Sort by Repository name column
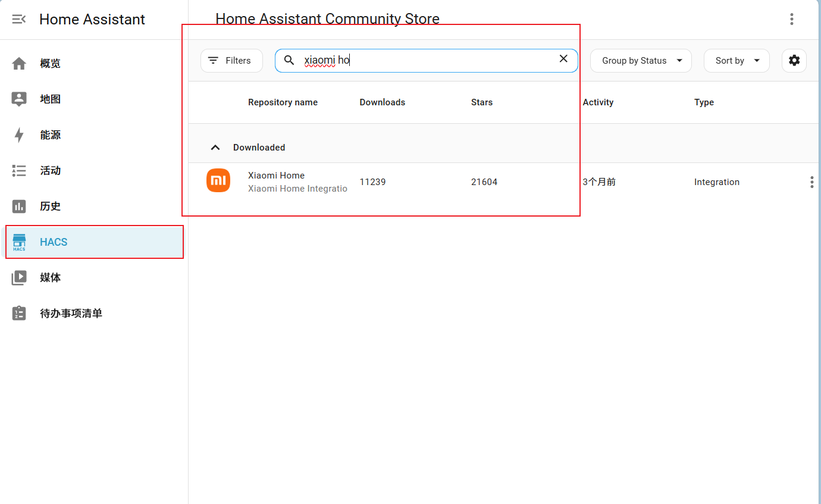 pyautogui.click(x=283, y=102)
